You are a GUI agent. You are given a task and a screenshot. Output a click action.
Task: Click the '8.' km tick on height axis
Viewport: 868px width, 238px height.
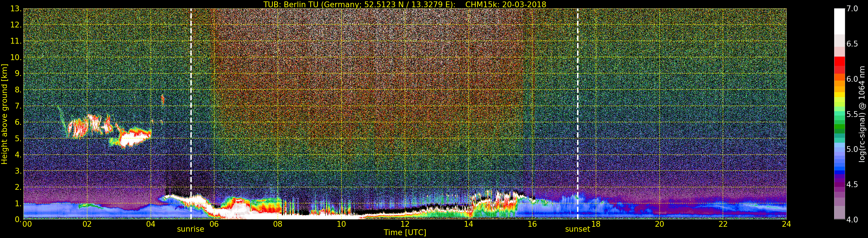(x=18, y=90)
